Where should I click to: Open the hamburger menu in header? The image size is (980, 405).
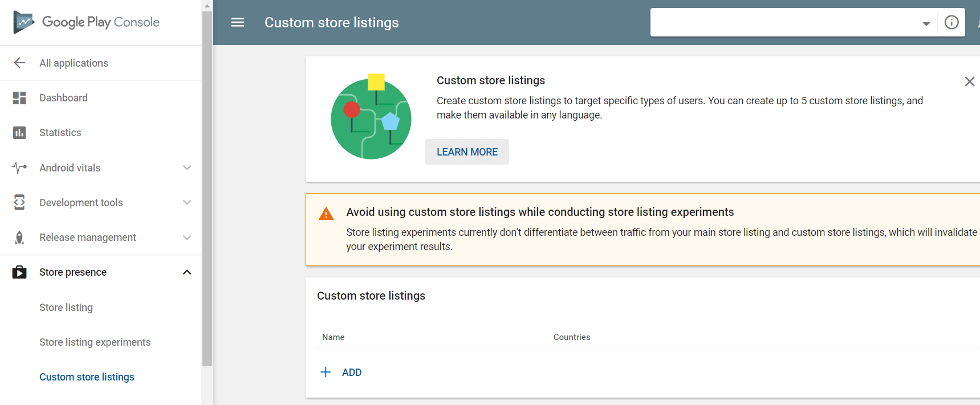tap(238, 22)
